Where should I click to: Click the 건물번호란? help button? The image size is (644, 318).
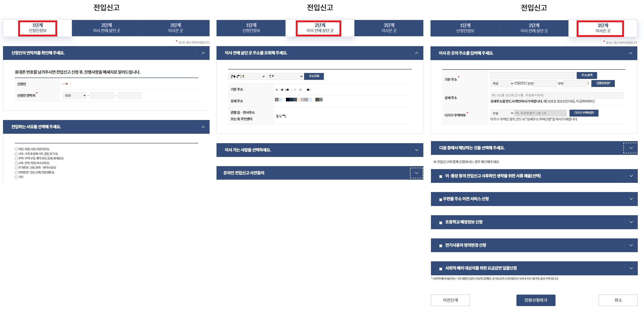pyautogui.click(x=603, y=84)
